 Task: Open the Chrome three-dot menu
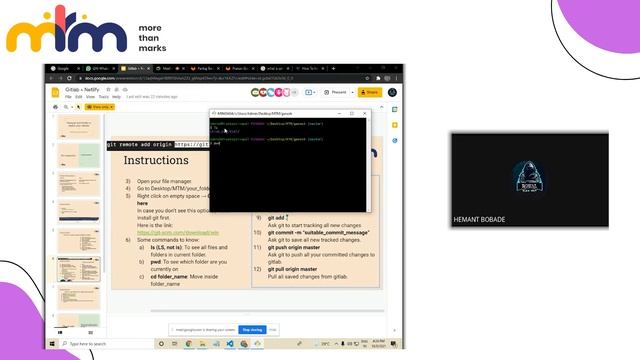tap(397, 78)
